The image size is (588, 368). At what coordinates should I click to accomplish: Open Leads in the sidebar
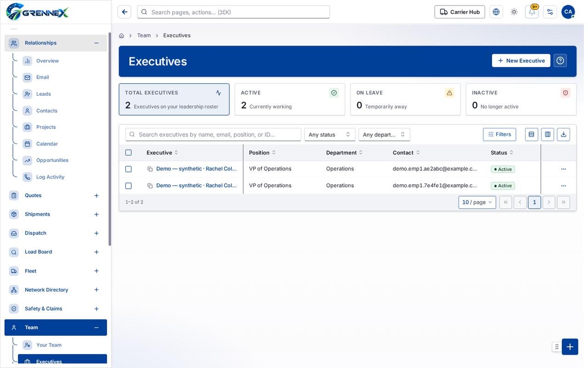[62, 94]
